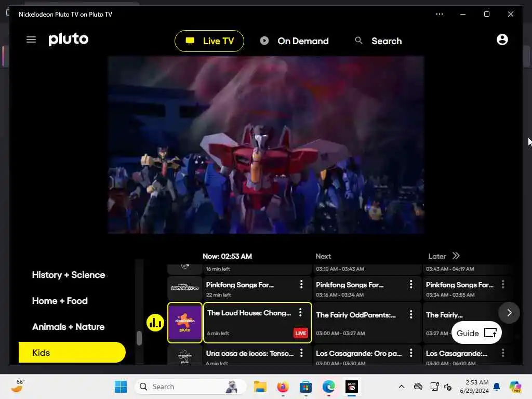Open options for The Fairly OddParents 03:00 AM

(x=411, y=314)
